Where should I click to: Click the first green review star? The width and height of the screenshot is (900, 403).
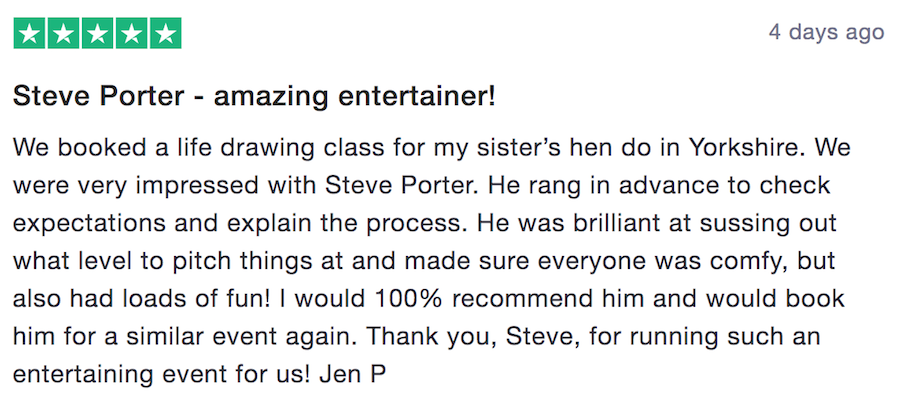[30, 33]
